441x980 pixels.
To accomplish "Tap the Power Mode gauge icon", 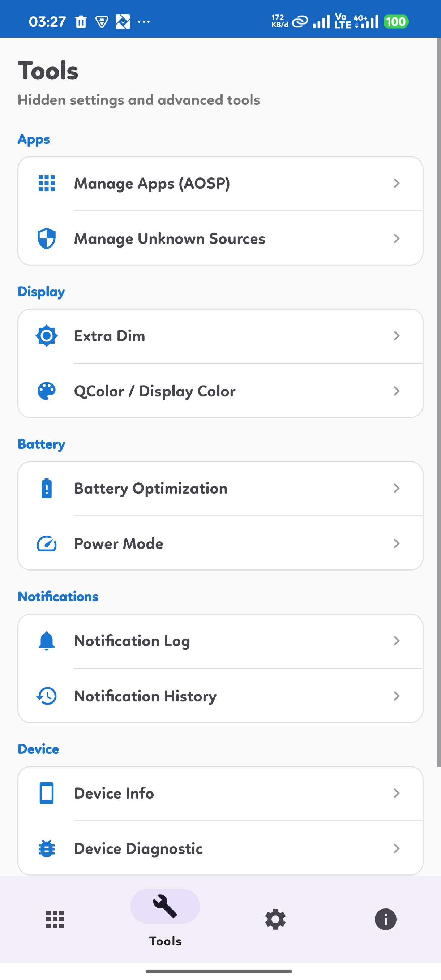I will 46,543.
